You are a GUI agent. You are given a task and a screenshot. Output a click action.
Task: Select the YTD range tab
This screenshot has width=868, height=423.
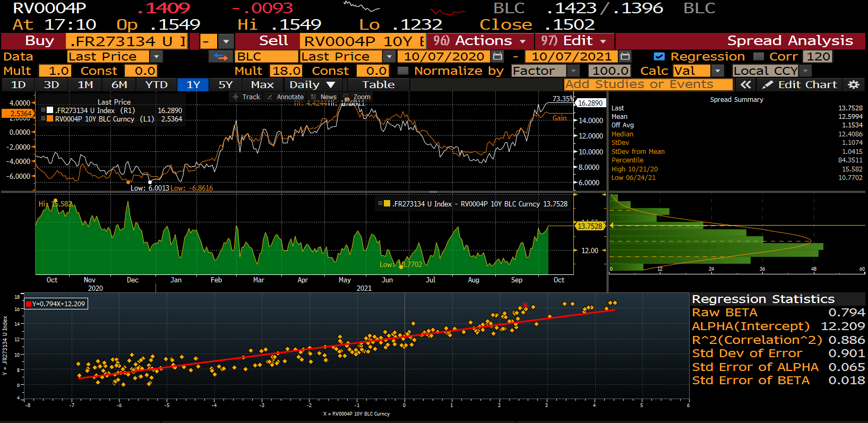tap(157, 84)
